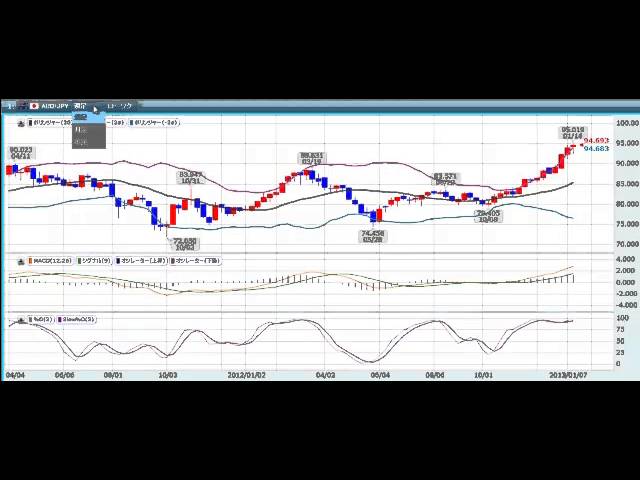Toggle the SlowD(3) stochastic legend
The image size is (640, 480).
click(78, 320)
